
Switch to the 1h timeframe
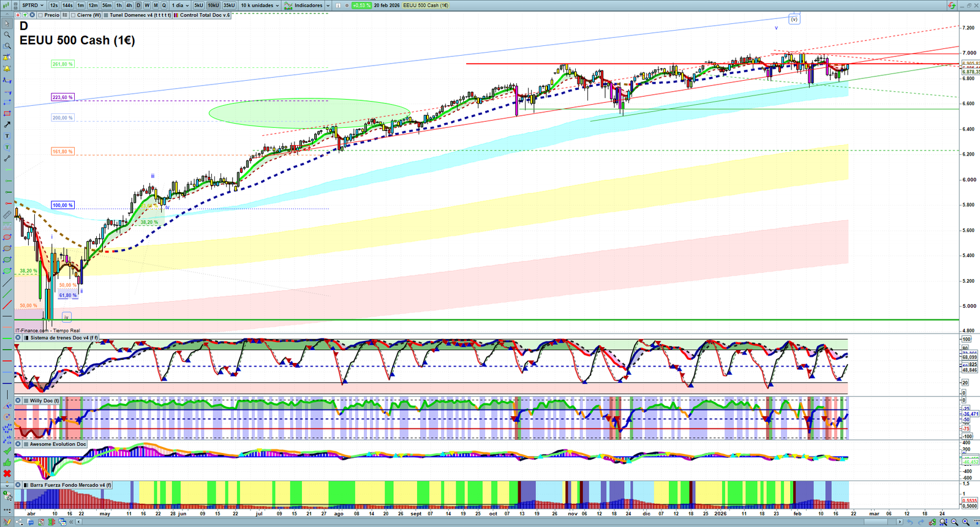pos(119,5)
